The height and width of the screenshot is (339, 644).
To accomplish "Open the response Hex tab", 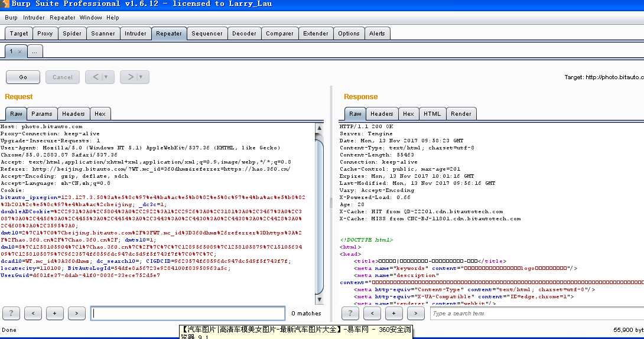I will pyautogui.click(x=408, y=113).
